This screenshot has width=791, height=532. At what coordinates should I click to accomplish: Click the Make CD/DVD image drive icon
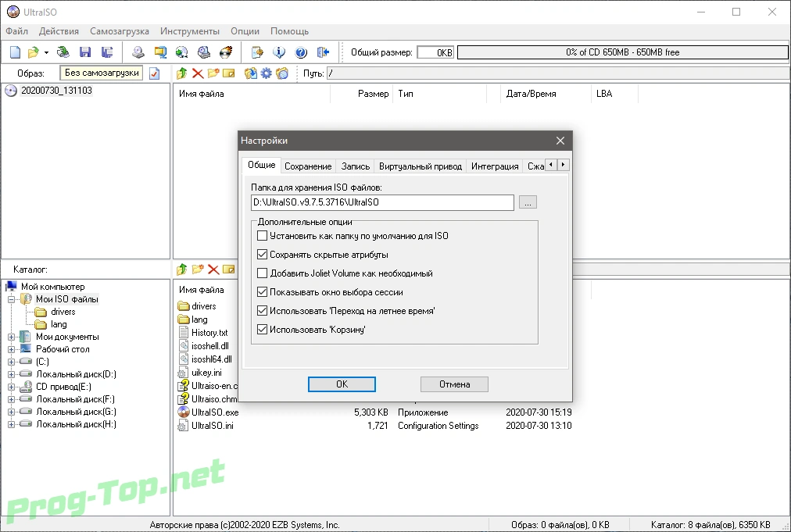click(138, 52)
